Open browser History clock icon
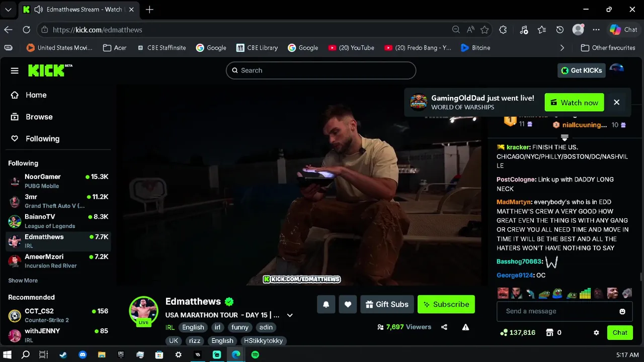Screen dimensions: 644x362 pyautogui.click(x=559, y=30)
